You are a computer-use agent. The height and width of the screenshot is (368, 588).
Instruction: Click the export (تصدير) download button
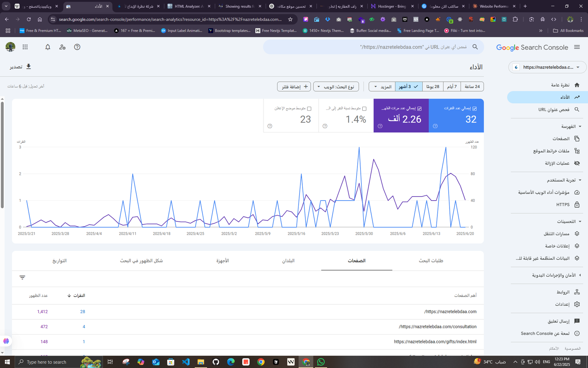pos(21,67)
